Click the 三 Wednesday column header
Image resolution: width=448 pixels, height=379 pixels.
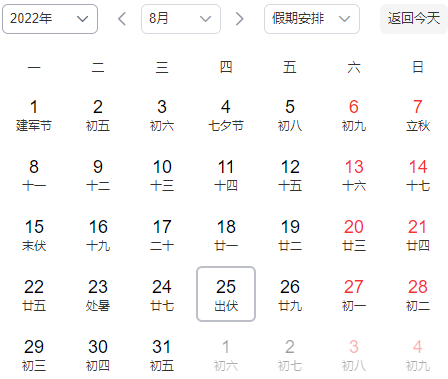point(162,67)
